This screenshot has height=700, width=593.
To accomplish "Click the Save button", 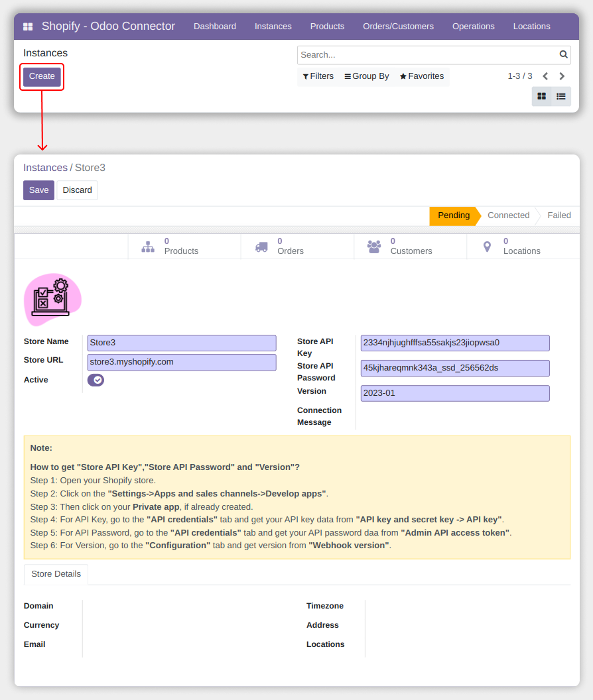I will tap(39, 190).
